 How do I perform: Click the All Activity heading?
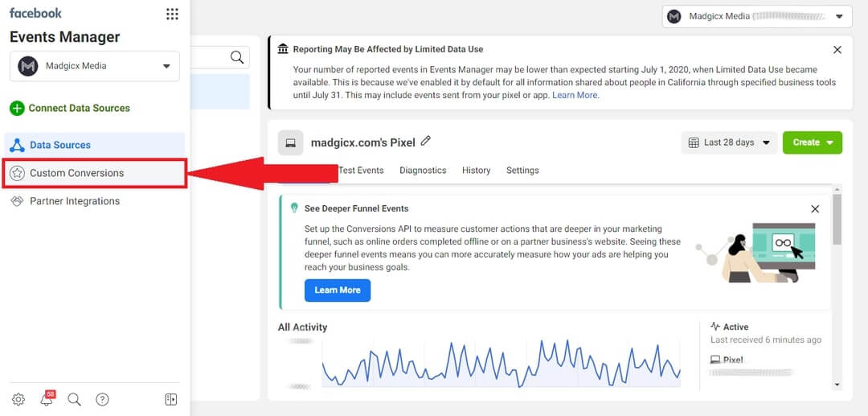(x=302, y=327)
